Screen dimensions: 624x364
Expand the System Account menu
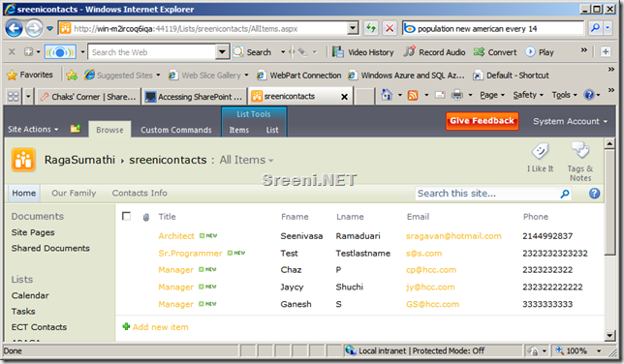click(x=570, y=121)
